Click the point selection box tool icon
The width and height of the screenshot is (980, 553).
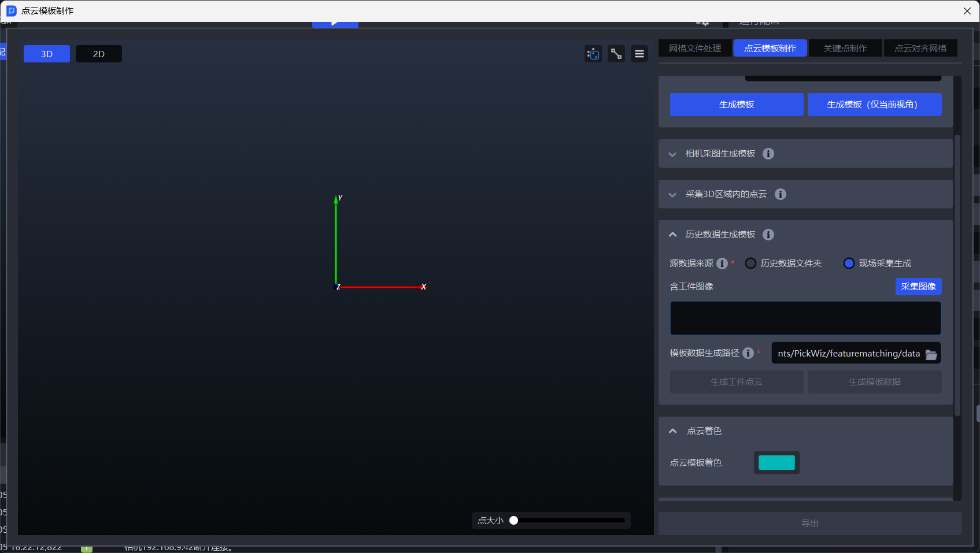click(593, 54)
